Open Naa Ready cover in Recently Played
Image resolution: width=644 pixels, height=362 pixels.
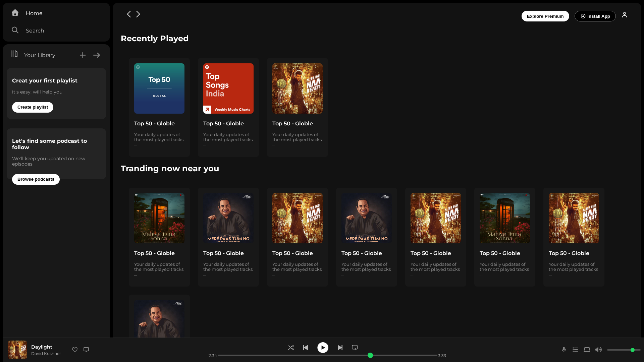coord(298,88)
